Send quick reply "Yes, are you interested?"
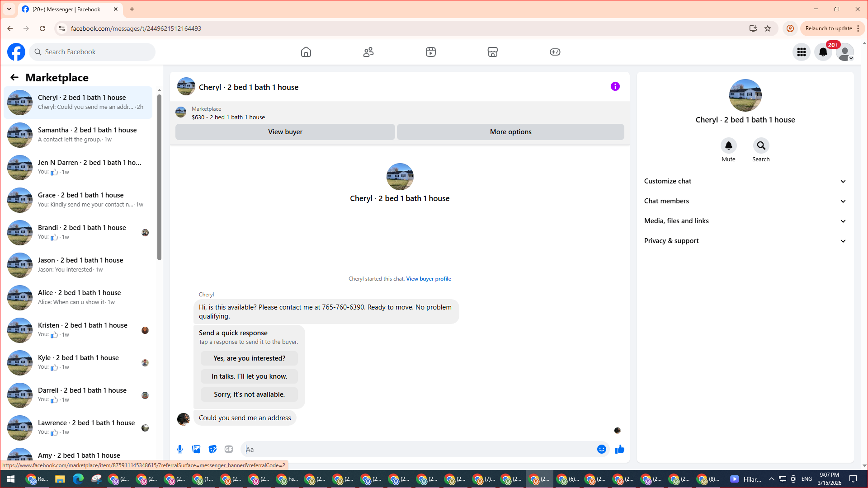The image size is (868, 488). point(250,358)
